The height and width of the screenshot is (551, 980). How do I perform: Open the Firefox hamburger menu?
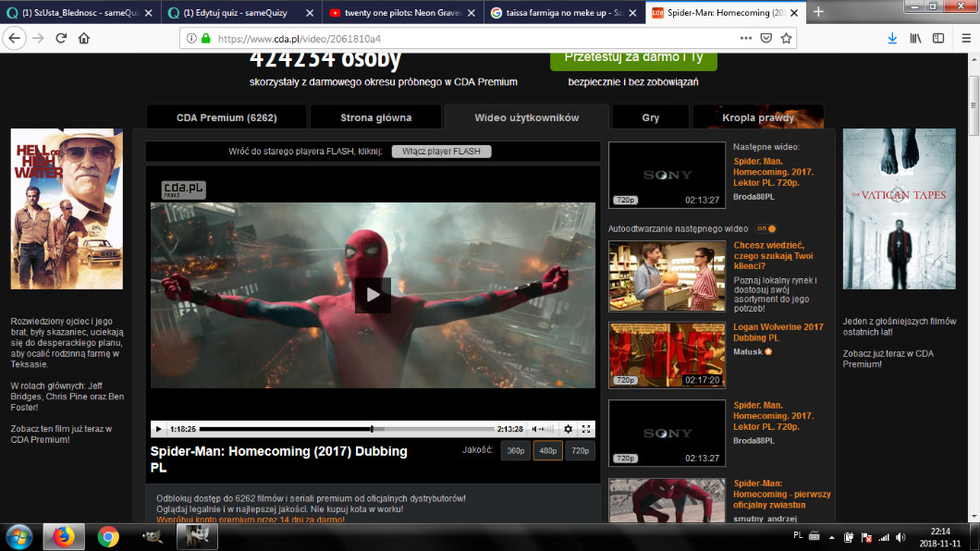coord(962,38)
